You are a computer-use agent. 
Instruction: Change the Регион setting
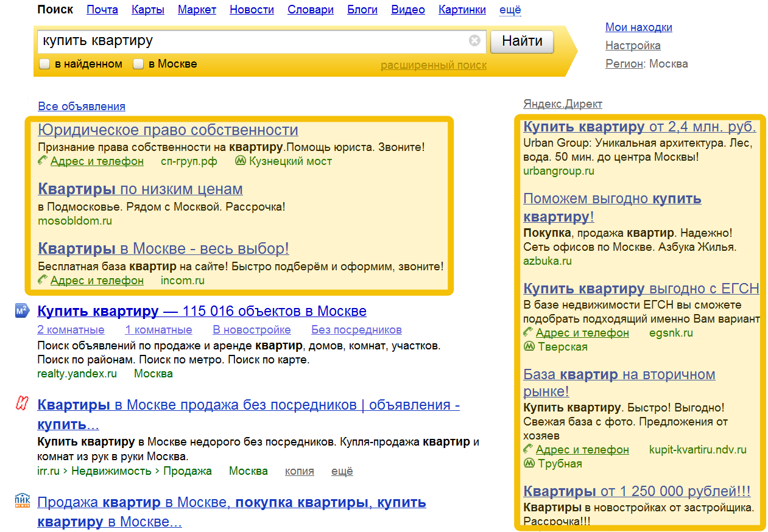[624, 64]
